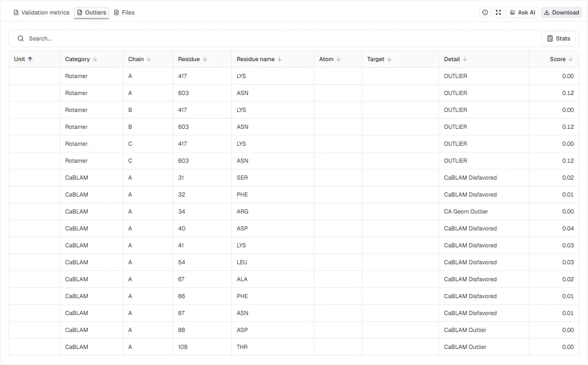Download the outliers data

click(562, 12)
